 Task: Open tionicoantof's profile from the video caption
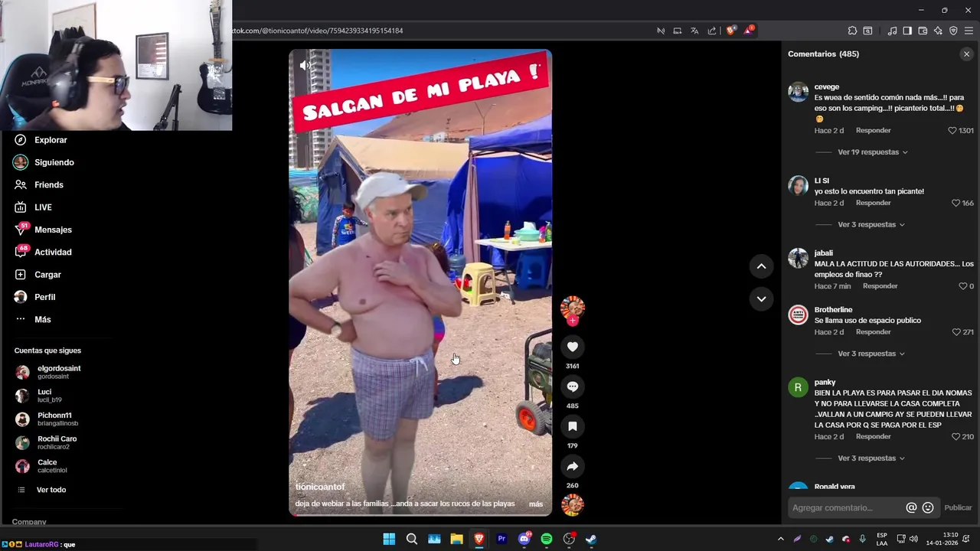click(320, 487)
